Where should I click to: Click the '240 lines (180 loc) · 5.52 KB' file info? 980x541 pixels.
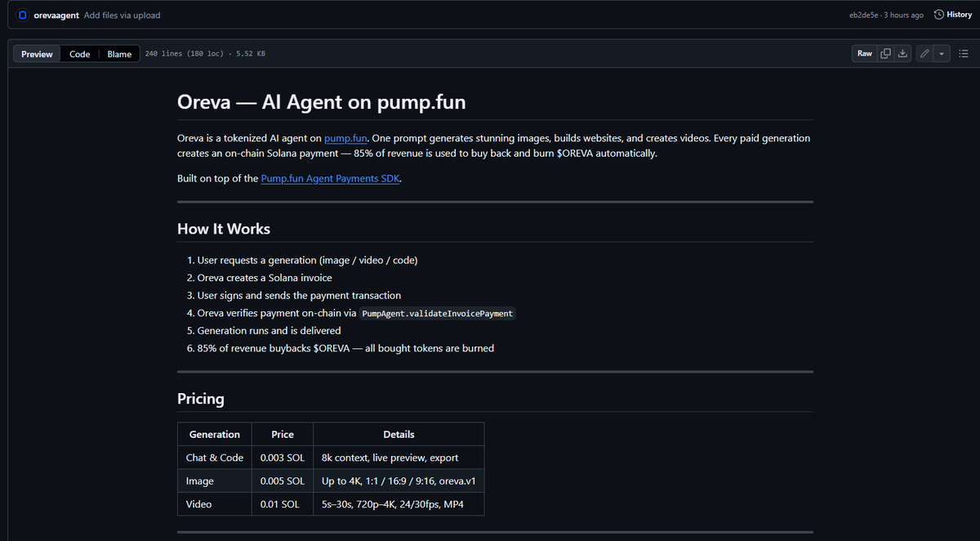[205, 54]
